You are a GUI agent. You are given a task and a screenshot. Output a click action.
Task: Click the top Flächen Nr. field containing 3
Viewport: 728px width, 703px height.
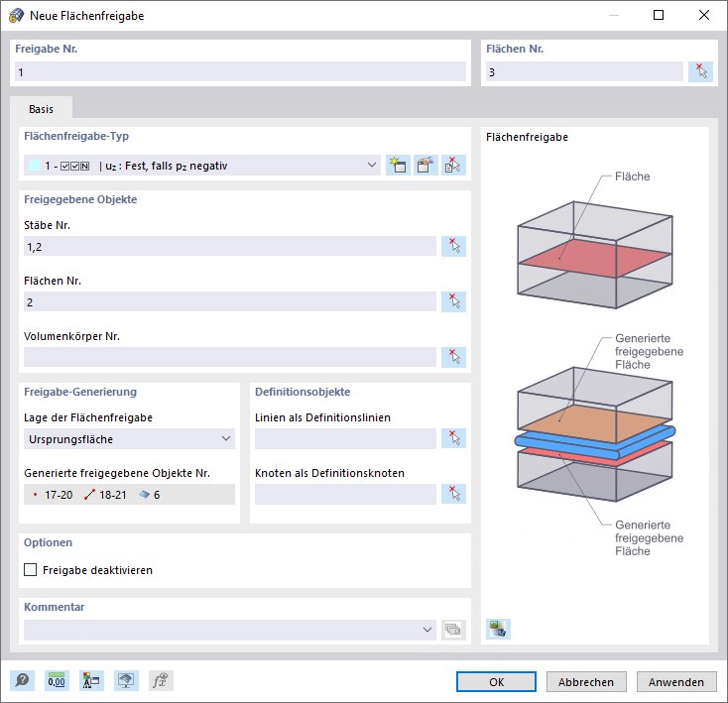point(584,72)
